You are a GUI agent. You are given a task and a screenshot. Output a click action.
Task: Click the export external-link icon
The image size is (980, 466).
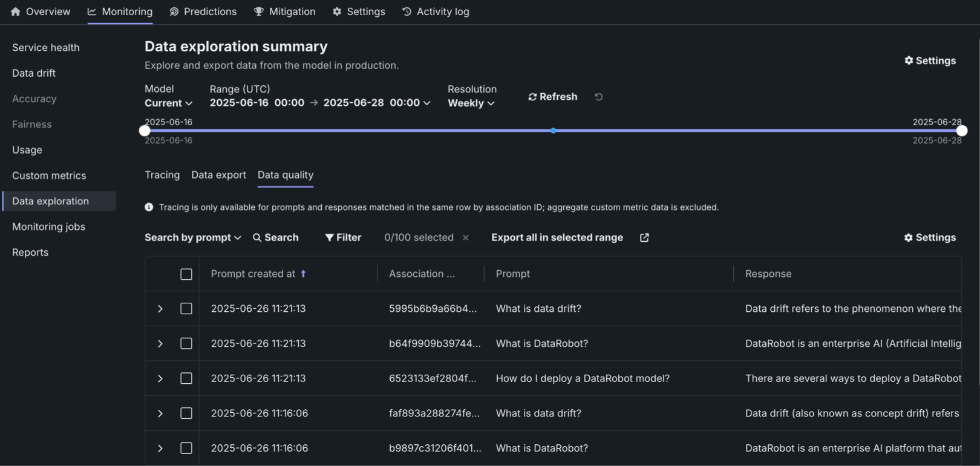644,238
